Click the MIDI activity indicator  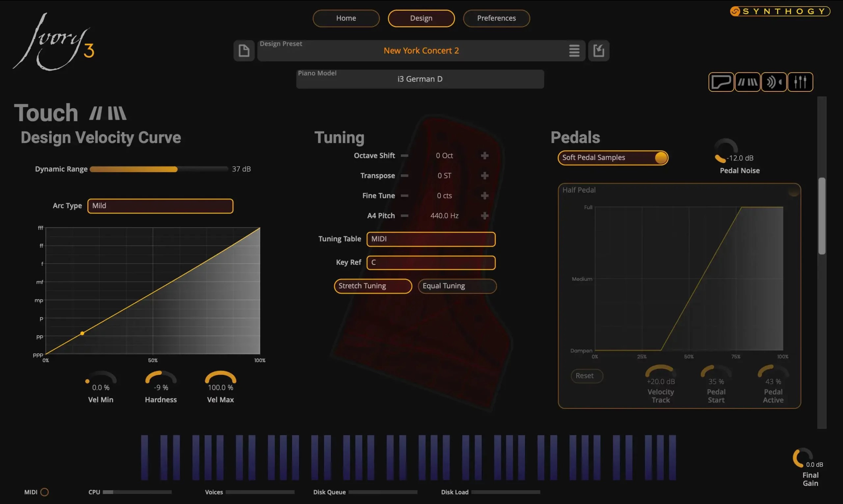44,492
